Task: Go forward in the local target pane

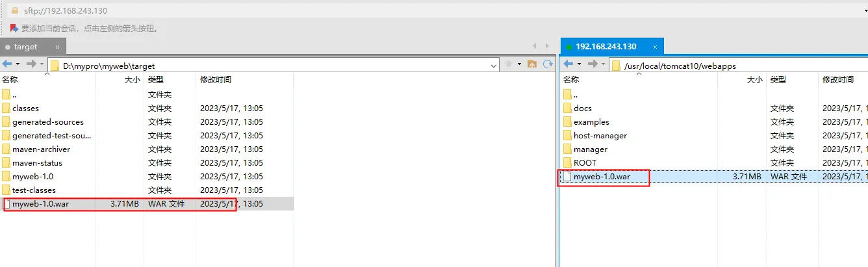Action: click(x=31, y=64)
